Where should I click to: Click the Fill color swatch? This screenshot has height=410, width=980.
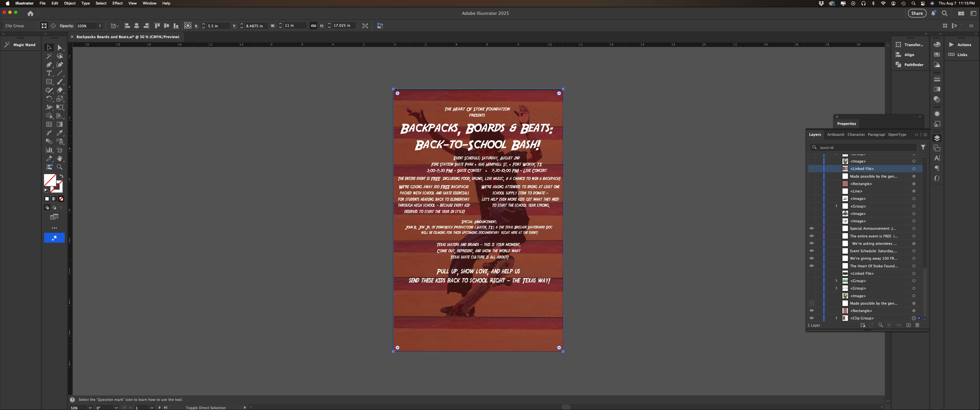(x=50, y=180)
